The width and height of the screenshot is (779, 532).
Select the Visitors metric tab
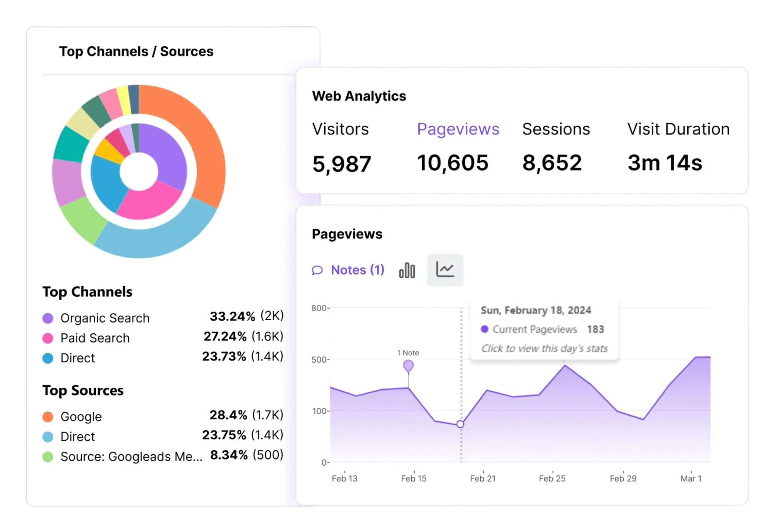coord(340,129)
